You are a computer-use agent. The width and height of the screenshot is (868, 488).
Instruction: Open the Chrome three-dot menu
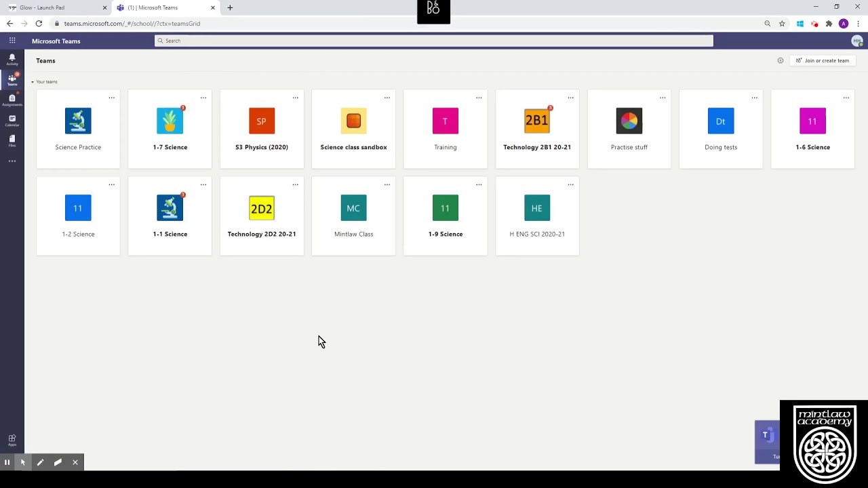858,24
